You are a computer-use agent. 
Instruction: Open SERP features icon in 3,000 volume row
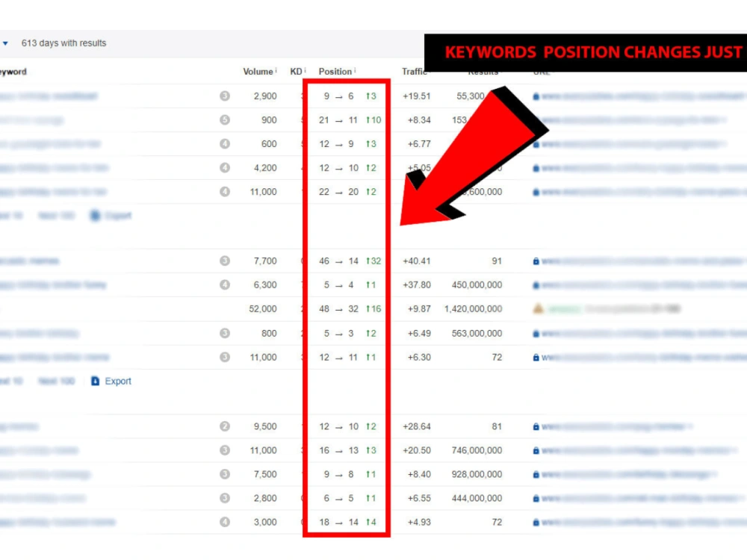[x=225, y=523]
